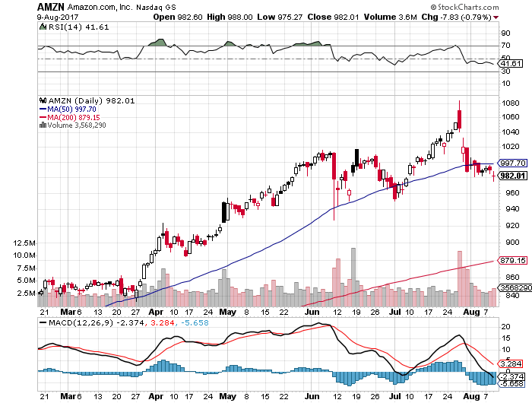Click the RSI 30 oversold axis label
This screenshot has height=403, width=532.
[x=506, y=71]
